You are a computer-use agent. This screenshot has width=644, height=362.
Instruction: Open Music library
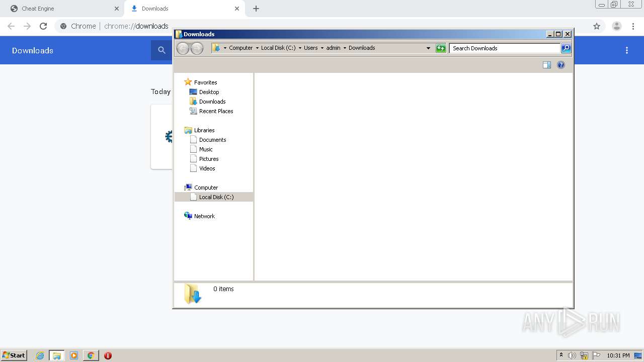click(x=206, y=149)
